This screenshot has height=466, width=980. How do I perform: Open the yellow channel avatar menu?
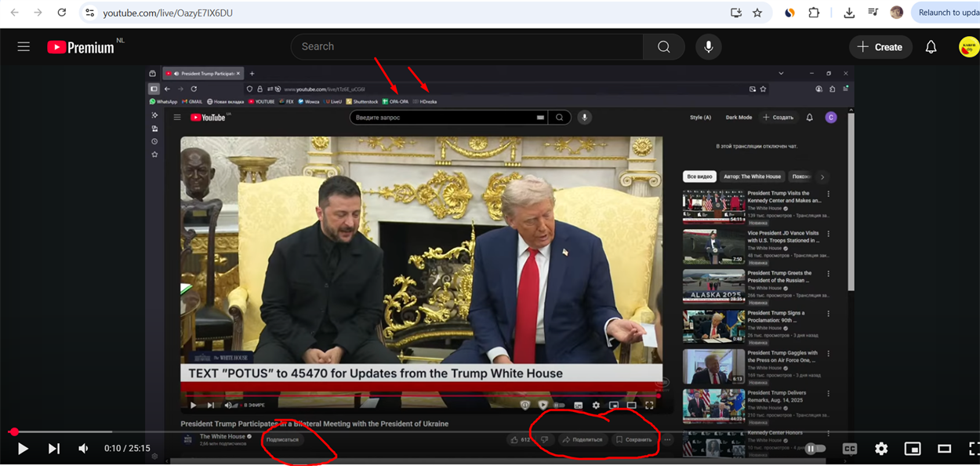click(x=969, y=47)
